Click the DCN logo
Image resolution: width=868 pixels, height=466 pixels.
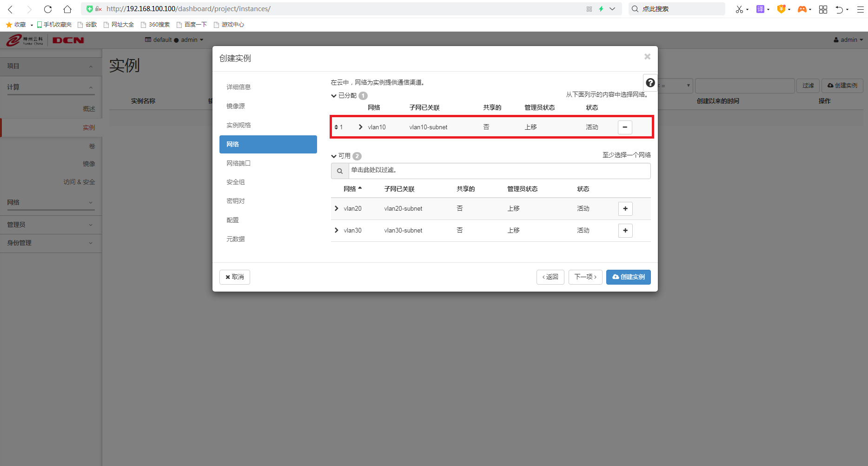point(68,40)
